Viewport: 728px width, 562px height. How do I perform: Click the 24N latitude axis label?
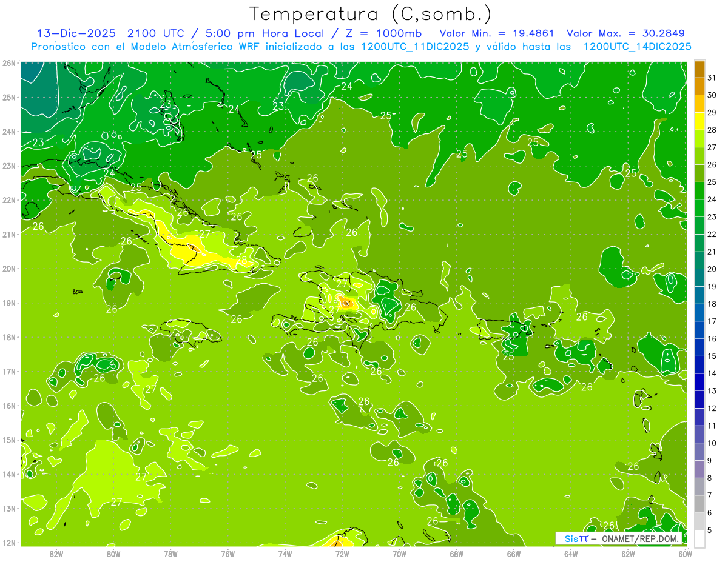8,132
